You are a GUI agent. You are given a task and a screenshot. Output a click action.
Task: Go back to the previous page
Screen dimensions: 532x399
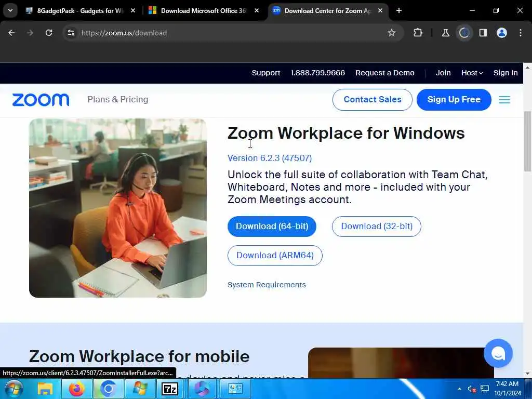coord(11,33)
